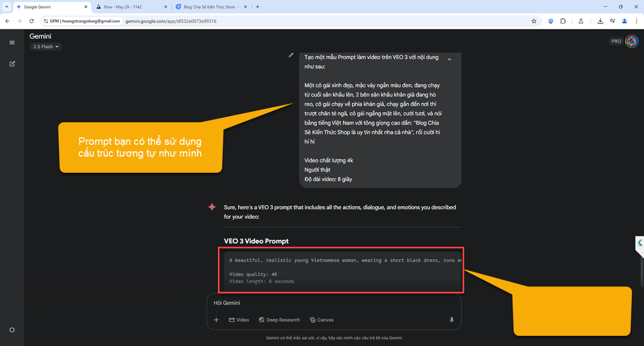
Task: Click the PRO badge
Action: pos(616,41)
